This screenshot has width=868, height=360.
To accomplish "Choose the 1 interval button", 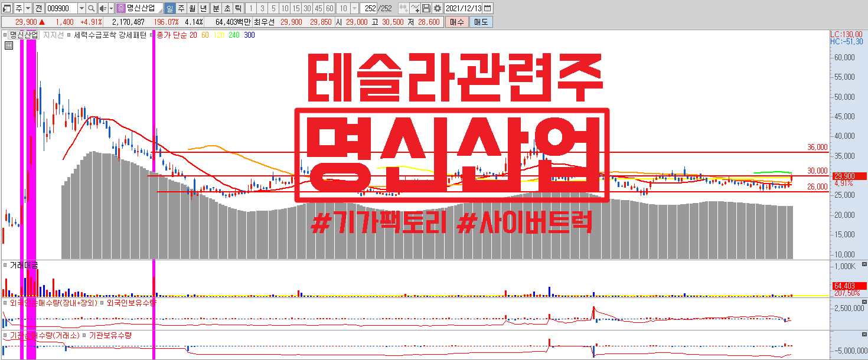I will [x=251, y=8].
